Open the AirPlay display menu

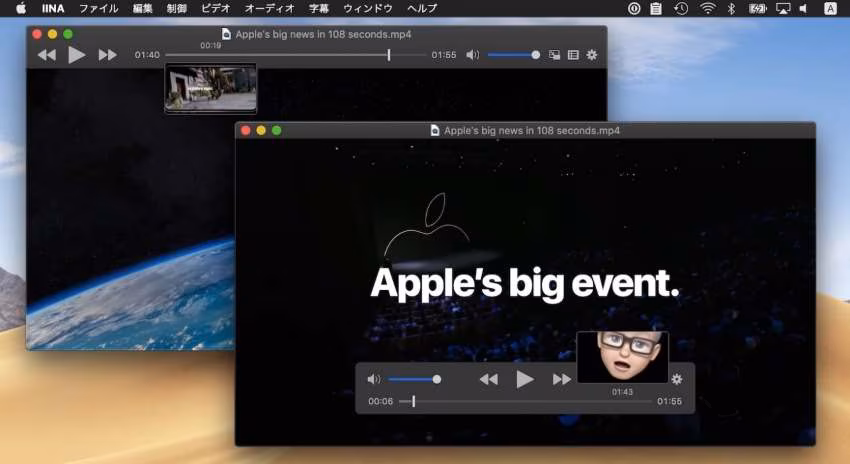[783, 8]
